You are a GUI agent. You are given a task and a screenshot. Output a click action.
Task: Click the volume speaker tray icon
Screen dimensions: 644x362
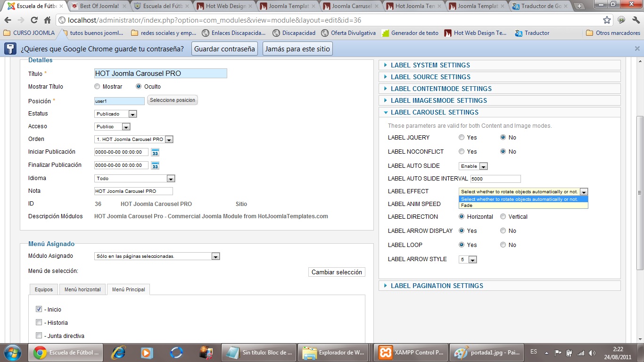592,352
